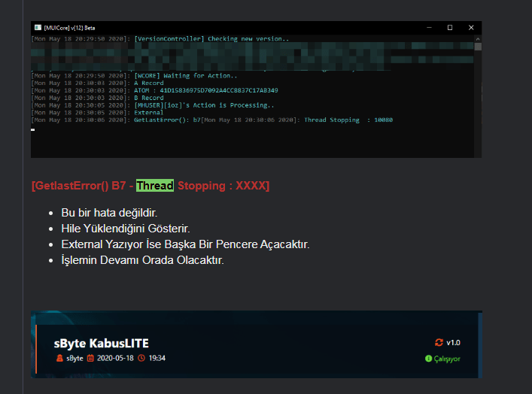Click the calendar icon beside 2020-05-18
Viewport: 532px width, 394px height.
click(90, 358)
